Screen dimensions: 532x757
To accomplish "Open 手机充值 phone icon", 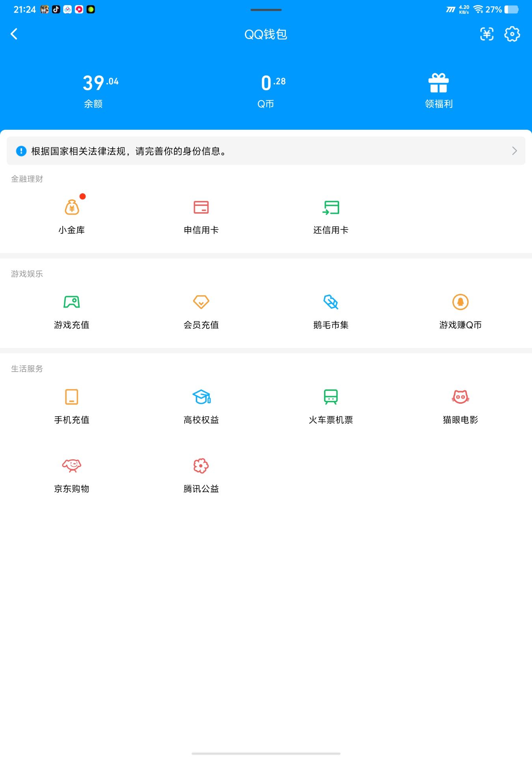I will (x=72, y=397).
